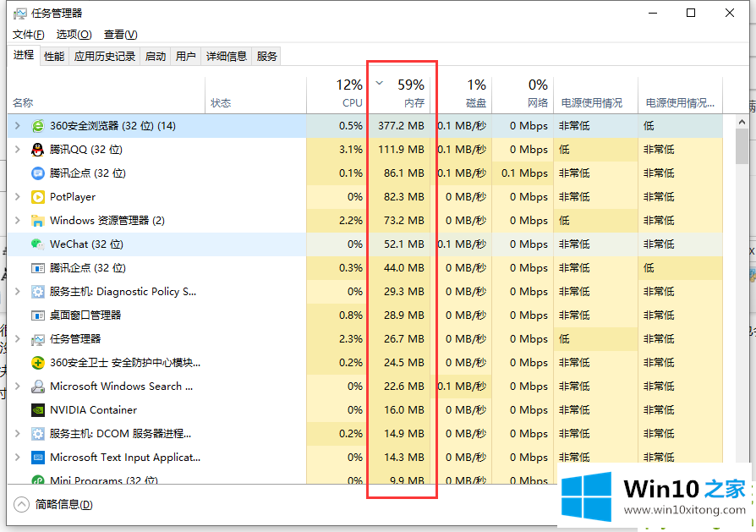This screenshot has width=756, height=532.
Task: Click the 0.1 Mbps network cell
Action: point(523,173)
